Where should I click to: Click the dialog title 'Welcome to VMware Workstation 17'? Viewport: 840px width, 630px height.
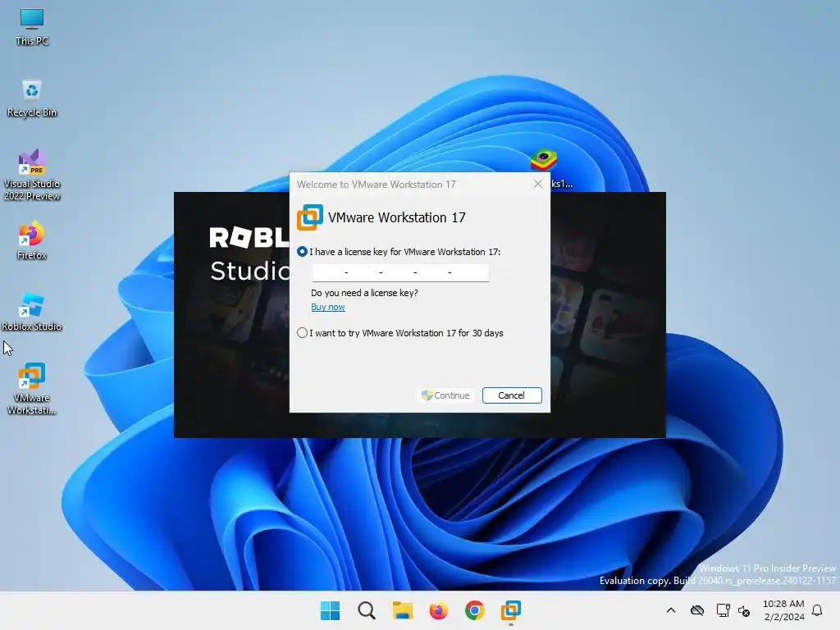pos(376,185)
